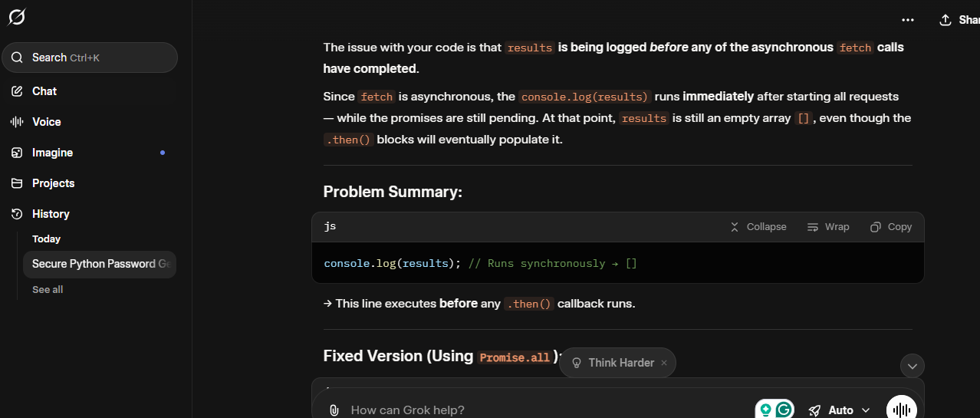This screenshot has height=418, width=980.
Task: Click the Fixed Version heading
Action: (443, 356)
